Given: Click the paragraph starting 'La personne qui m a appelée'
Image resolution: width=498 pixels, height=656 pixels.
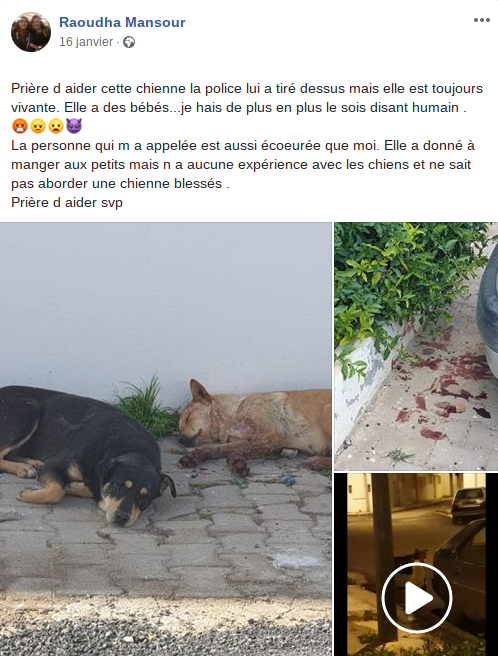Looking at the screenshot, I should coord(243,164).
